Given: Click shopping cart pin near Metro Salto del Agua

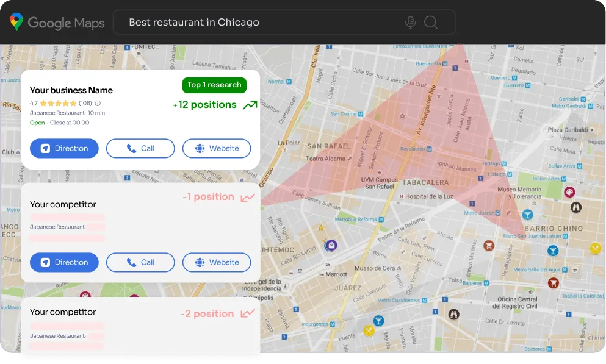Looking at the screenshot, I should (554, 283).
